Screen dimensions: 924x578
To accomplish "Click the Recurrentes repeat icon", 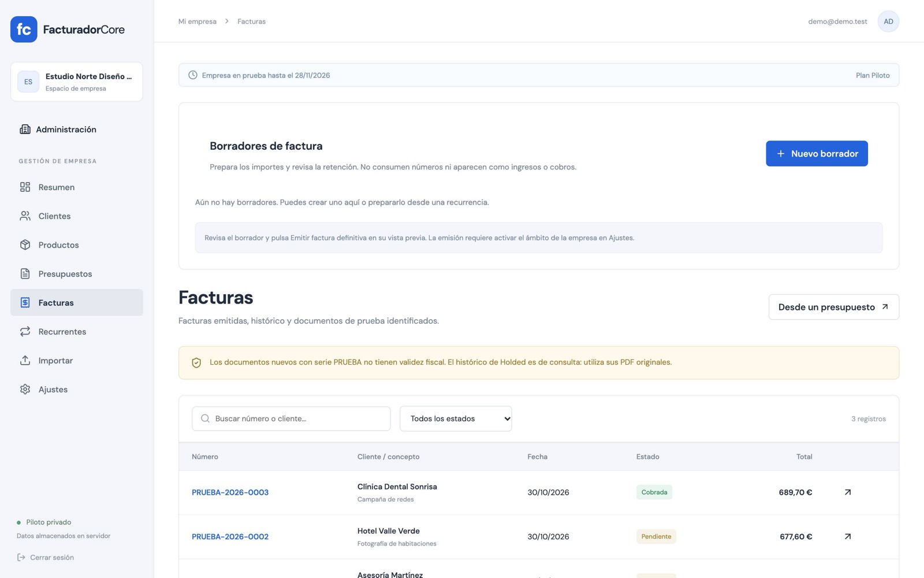I will point(25,331).
